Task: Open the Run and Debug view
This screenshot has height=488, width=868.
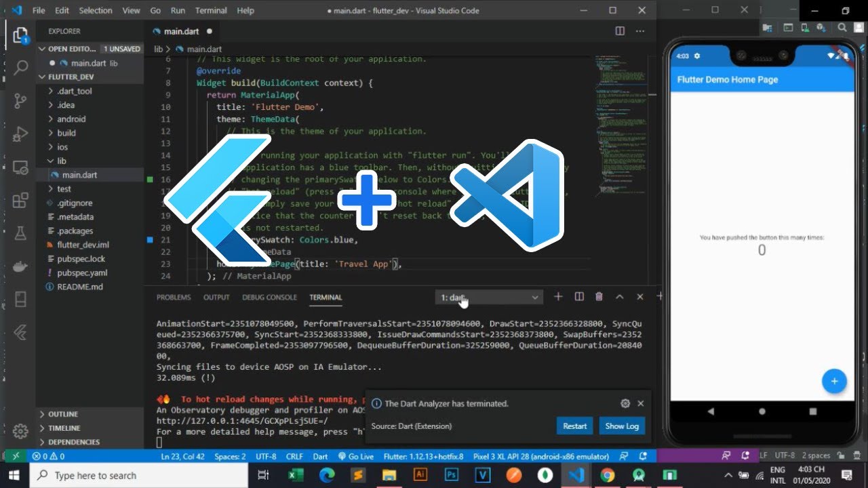Action: [20, 134]
